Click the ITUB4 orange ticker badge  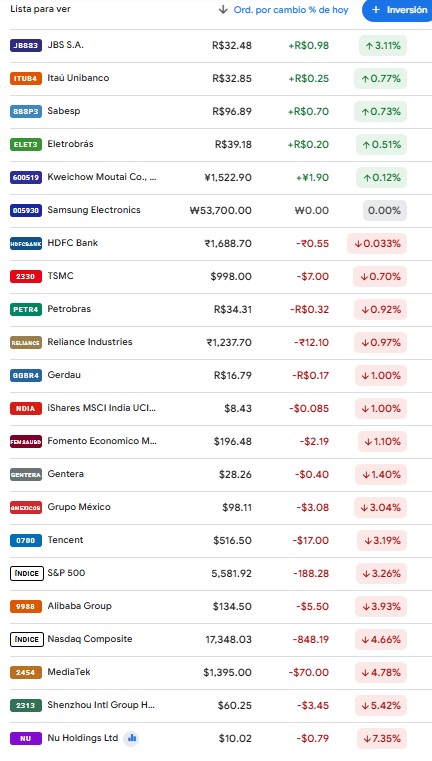point(26,79)
